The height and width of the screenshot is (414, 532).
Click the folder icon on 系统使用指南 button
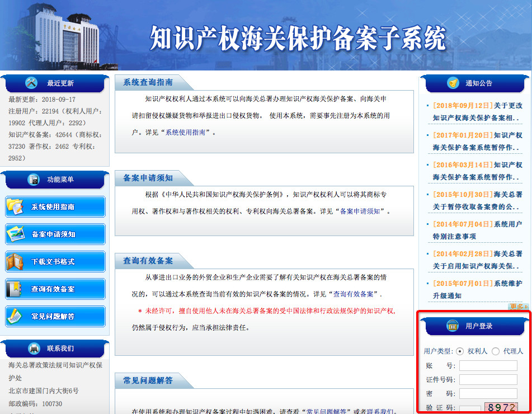tap(15, 206)
